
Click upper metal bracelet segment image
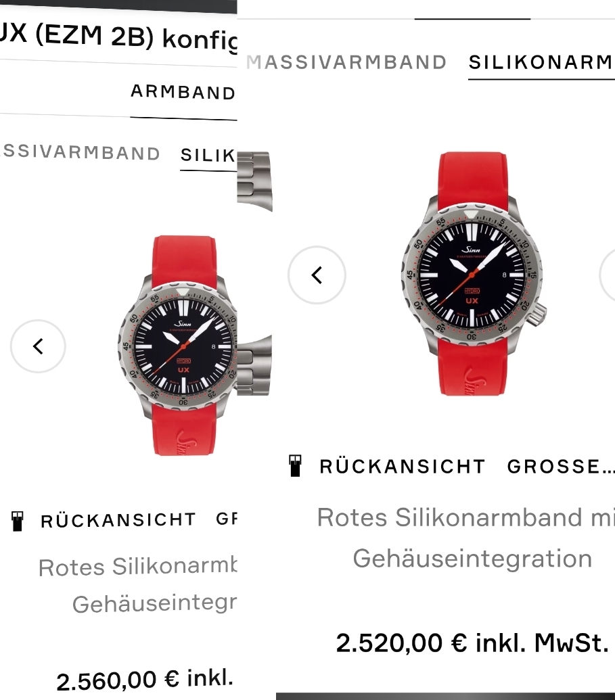254,181
